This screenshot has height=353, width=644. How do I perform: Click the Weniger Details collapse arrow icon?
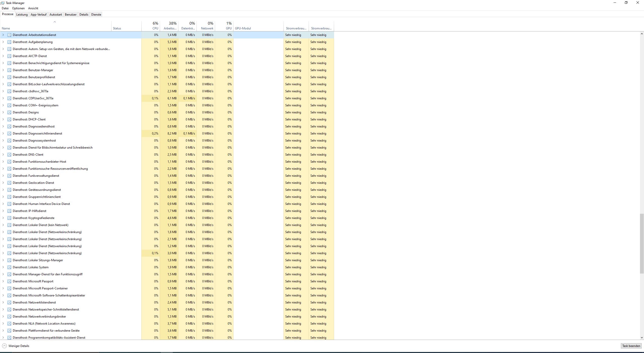click(x=4, y=346)
